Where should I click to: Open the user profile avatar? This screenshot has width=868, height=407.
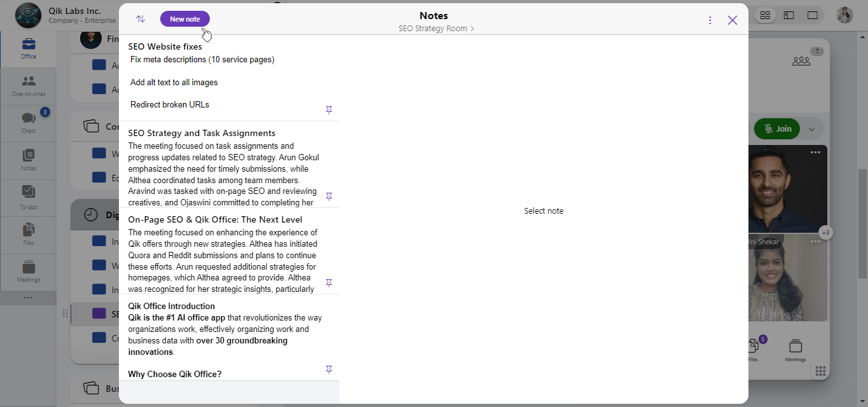click(844, 15)
